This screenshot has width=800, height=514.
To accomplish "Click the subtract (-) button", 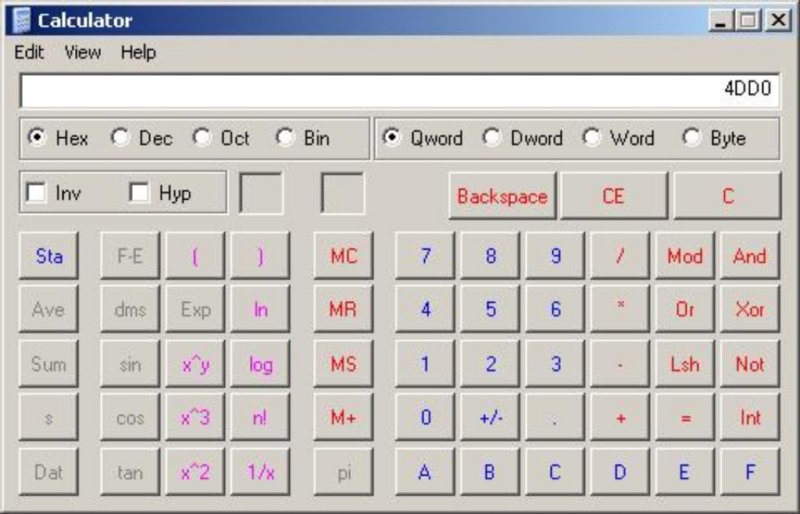I will point(620,364).
